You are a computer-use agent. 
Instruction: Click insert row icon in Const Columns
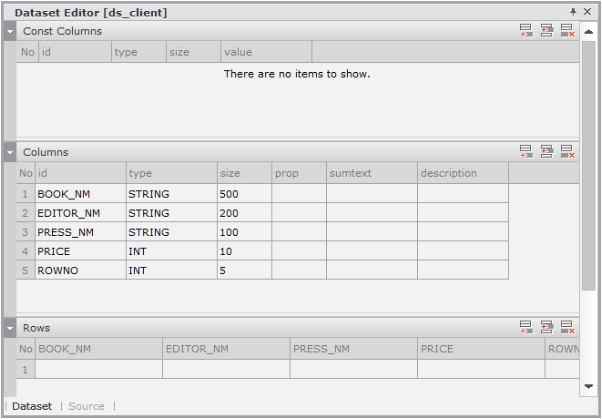click(547, 32)
